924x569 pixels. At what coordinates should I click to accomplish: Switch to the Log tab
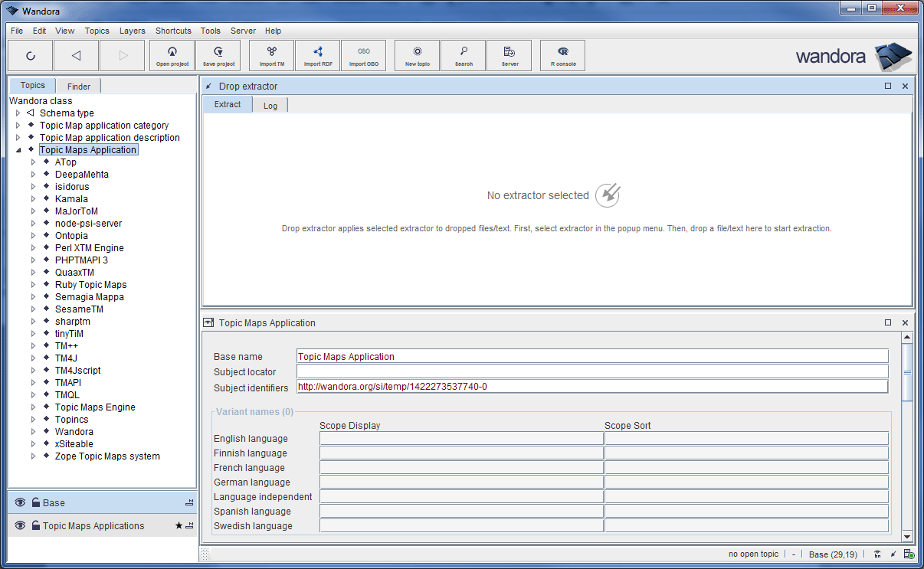pyautogui.click(x=270, y=106)
